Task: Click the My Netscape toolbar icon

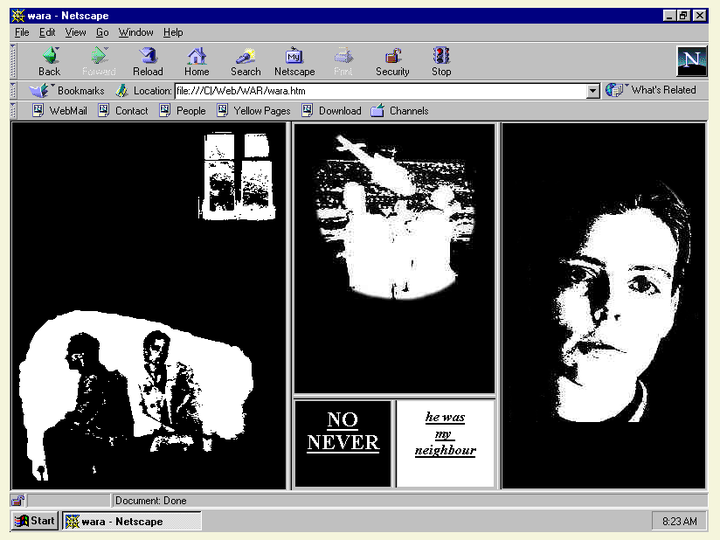Action: pyautogui.click(x=294, y=61)
